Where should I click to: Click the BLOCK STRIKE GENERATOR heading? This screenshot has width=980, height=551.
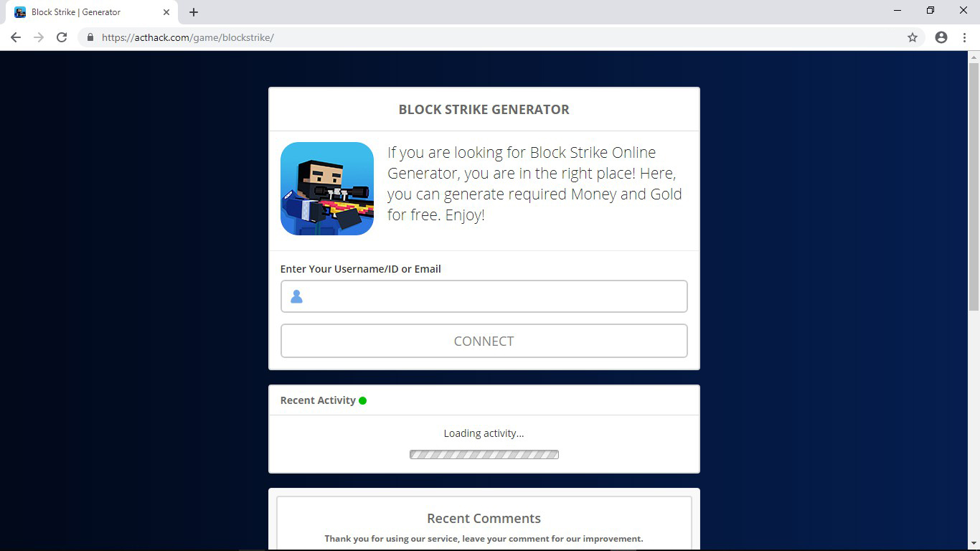484,110
